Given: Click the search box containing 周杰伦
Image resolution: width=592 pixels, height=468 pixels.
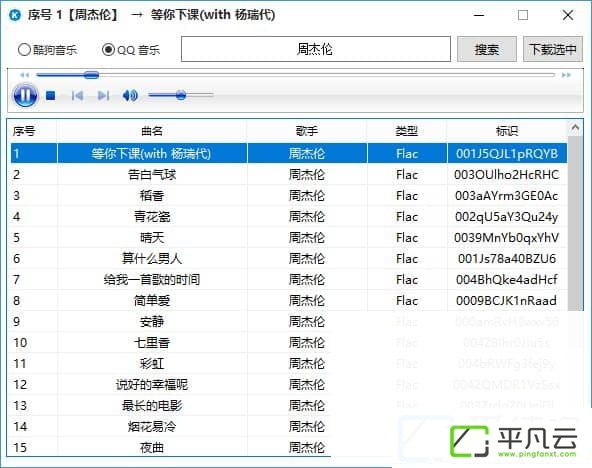Looking at the screenshot, I should [x=316, y=49].
